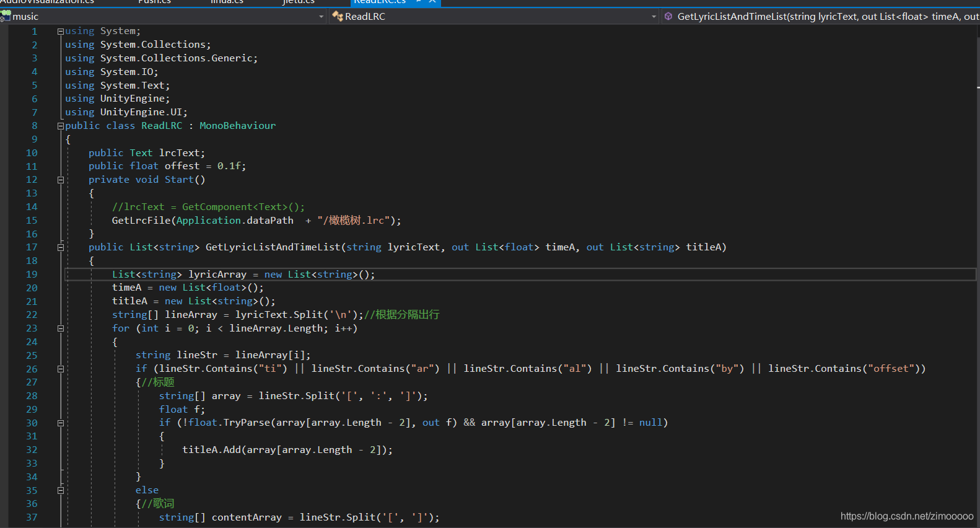Click 'lineArray' declaration on line 22

tap(191, 315)
